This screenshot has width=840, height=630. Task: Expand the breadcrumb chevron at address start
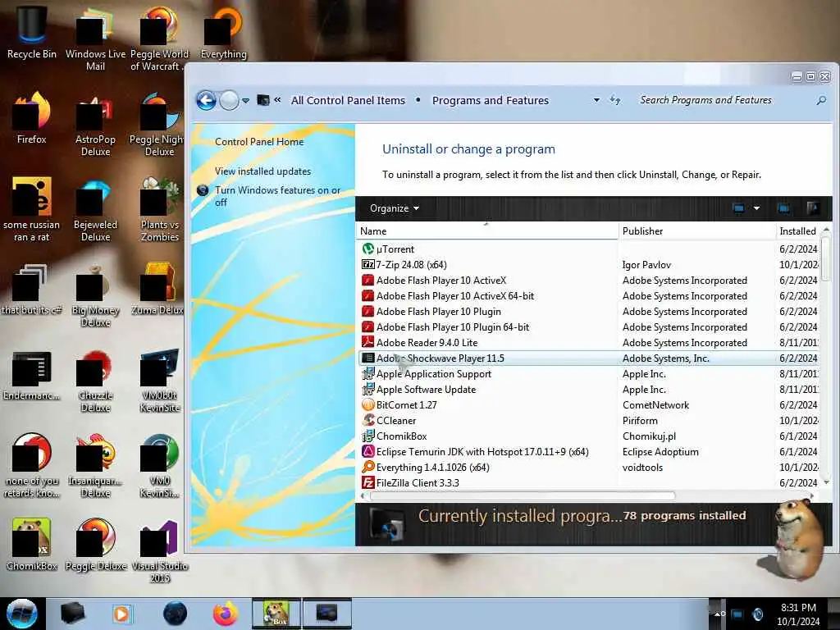click(x=277, y=99)
